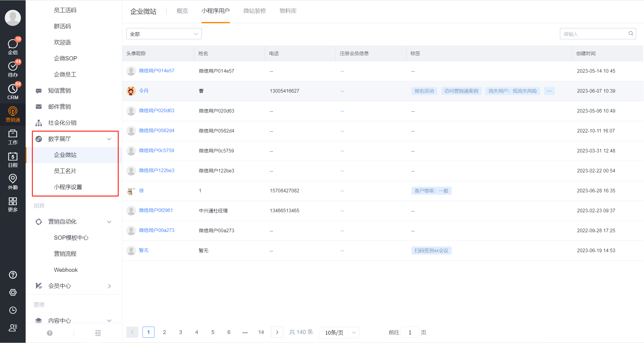This screenshot has height=343, width=644.
Task: Select the 营销通 sidebar icon
Action: [x=13, y=115]
